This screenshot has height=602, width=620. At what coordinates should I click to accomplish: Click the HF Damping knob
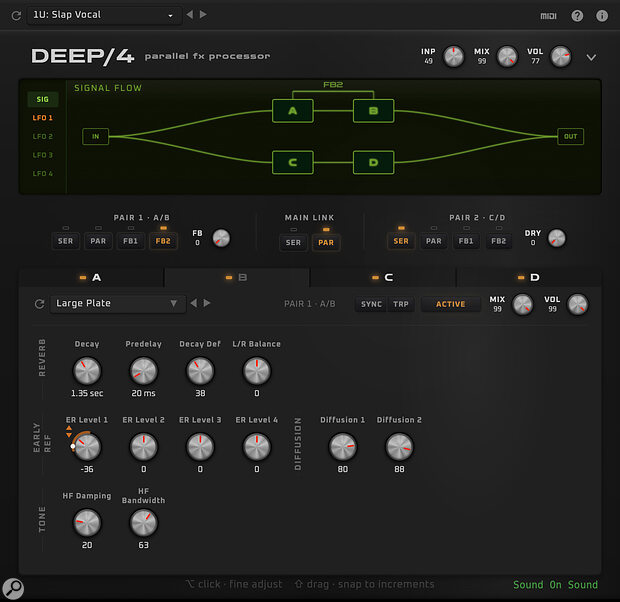87,523
